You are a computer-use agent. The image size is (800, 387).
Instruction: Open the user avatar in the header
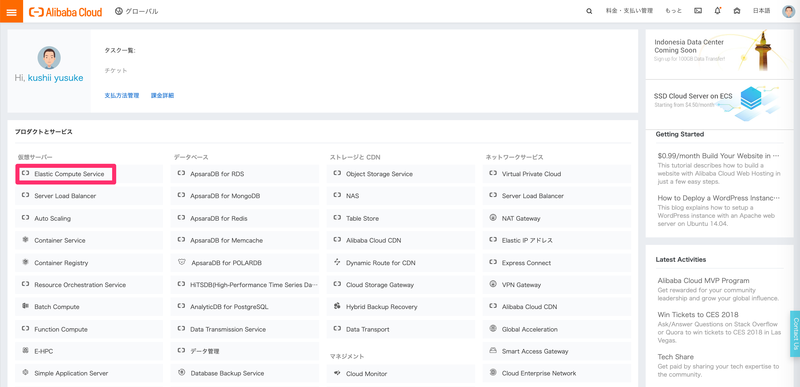click(x=788, y=11)
